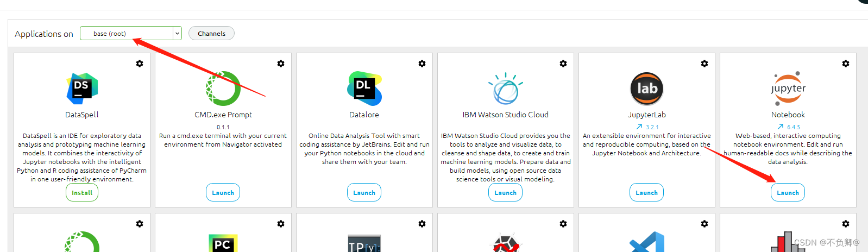
Task: Launch CMD.exe Prompt
Action: pos(223,192)
